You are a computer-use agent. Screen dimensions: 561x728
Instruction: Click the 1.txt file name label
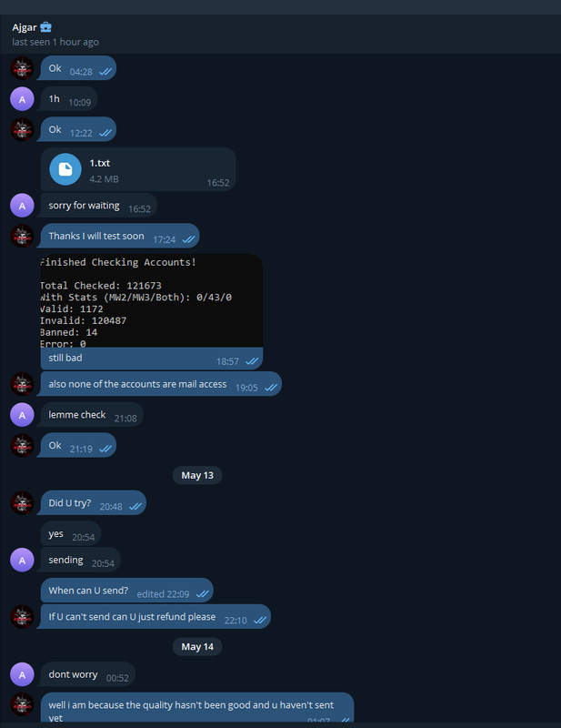click(x=100, y=163)
